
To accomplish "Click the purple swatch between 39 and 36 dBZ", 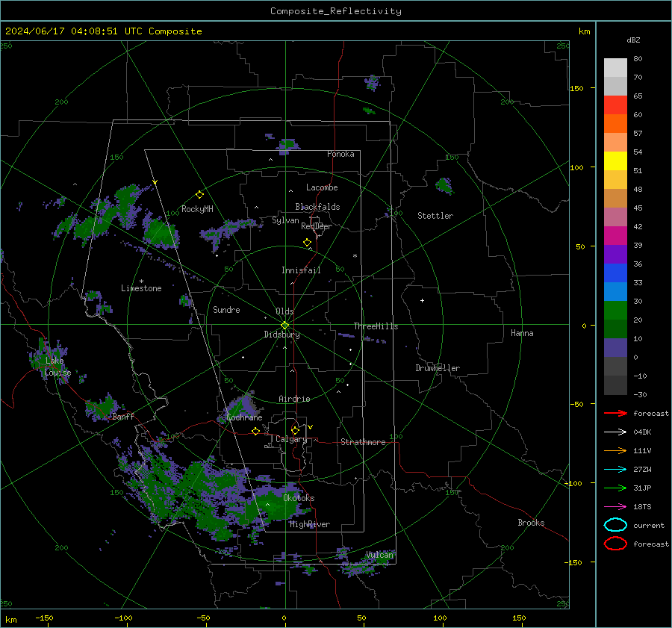I will pyautogui.click(x=615, y=254).
